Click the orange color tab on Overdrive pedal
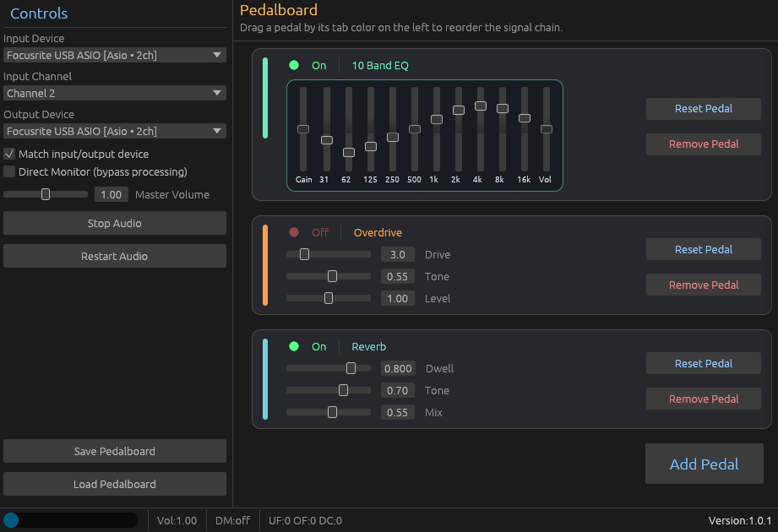 [x=265, y=264]
